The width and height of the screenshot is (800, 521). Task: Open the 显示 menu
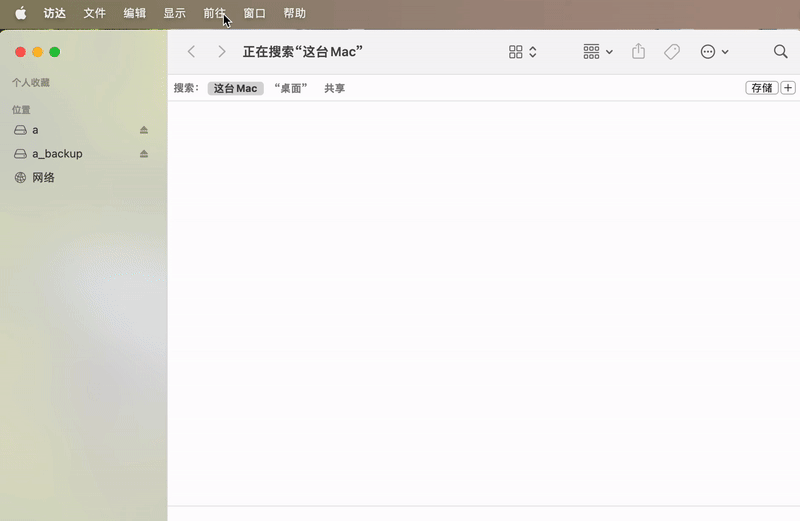(x=174, y=13)
